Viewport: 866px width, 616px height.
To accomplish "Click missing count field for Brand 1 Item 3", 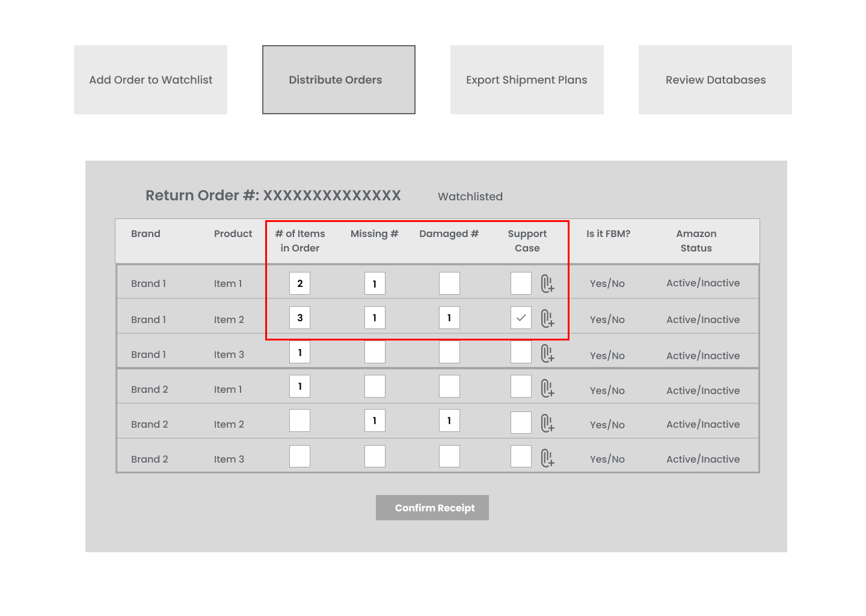I will tap(375, 352).
